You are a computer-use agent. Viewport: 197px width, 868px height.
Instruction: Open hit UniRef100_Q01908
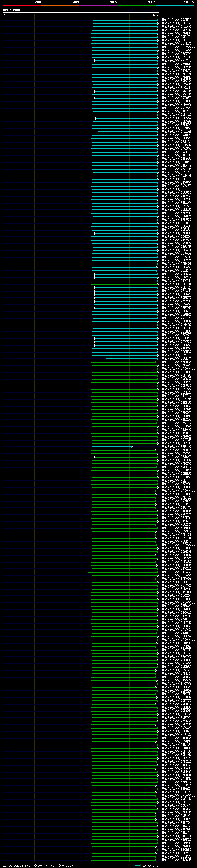(177, 26)
